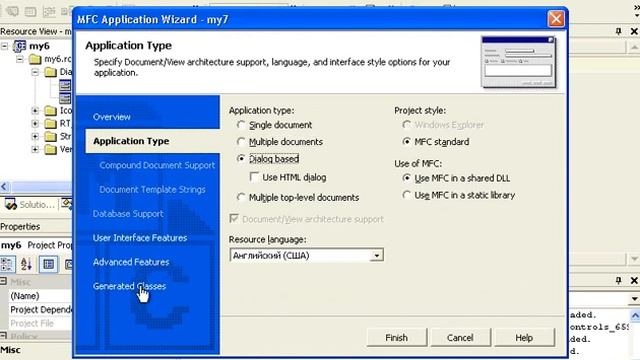Collapse my6.rc node in Resource View
This screenshot has height=360, width=640.
pyautogui.click(x=20, y=59)
